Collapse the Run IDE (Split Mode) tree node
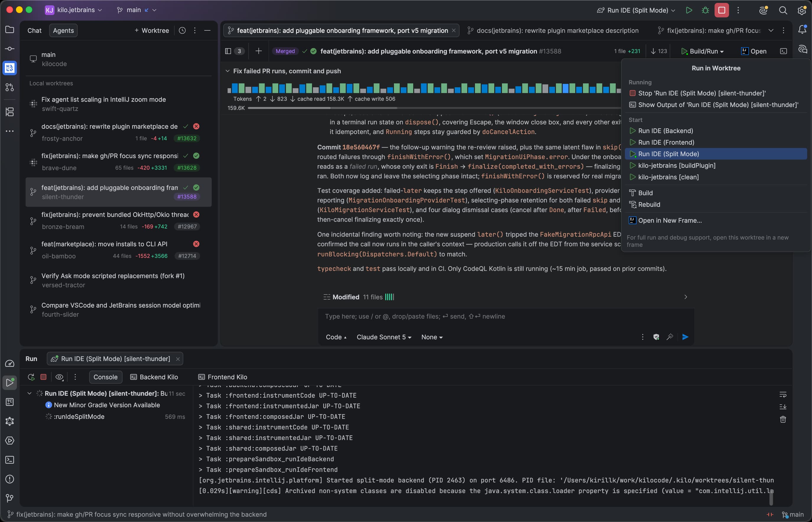This screenshot has height=522, width=812. click(x=30, y=393)
